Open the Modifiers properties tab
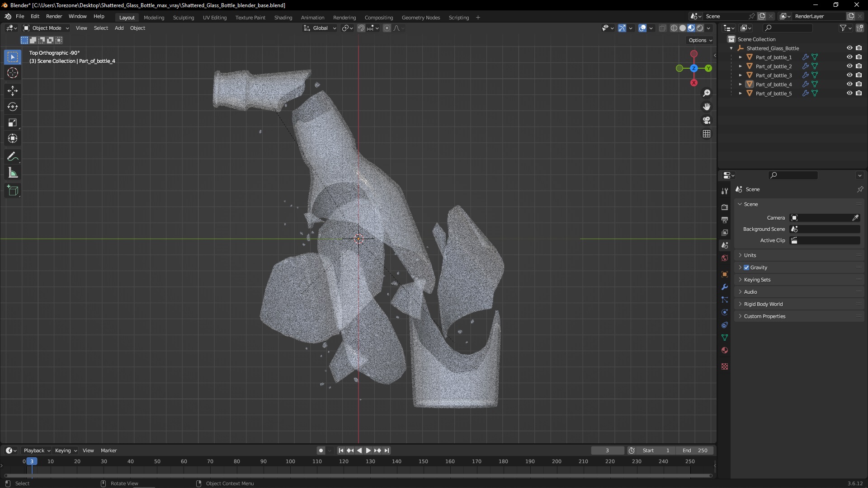The height and width of the screenshot is (488, 868). [725, 287]
